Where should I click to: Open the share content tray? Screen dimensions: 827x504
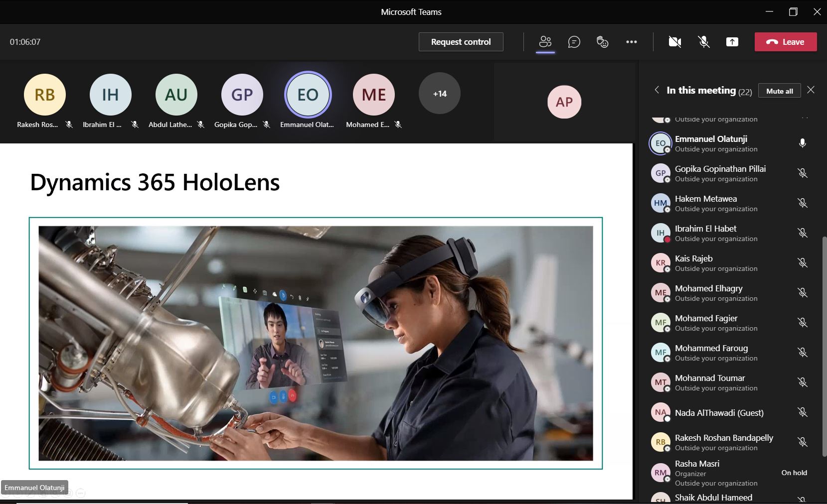[732, 42]
